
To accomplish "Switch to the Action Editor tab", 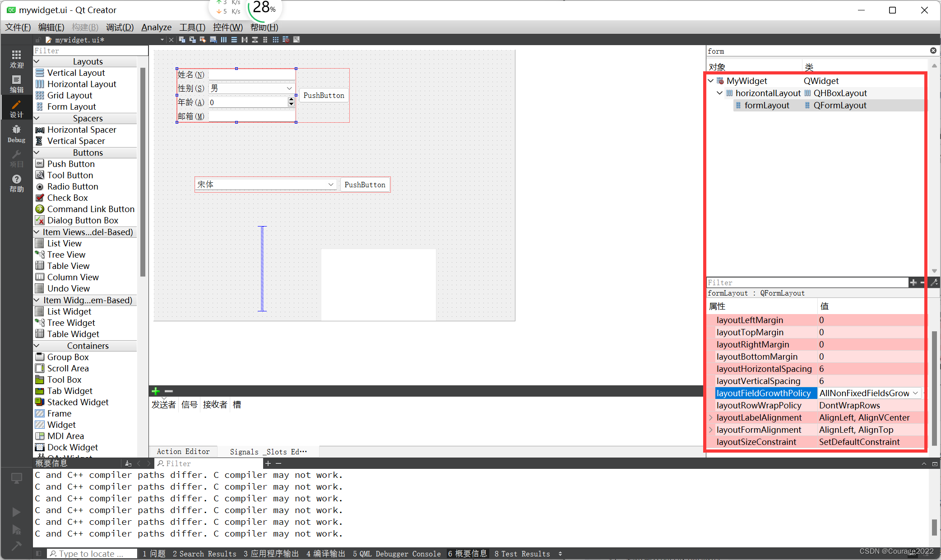I will coord(183,451).
